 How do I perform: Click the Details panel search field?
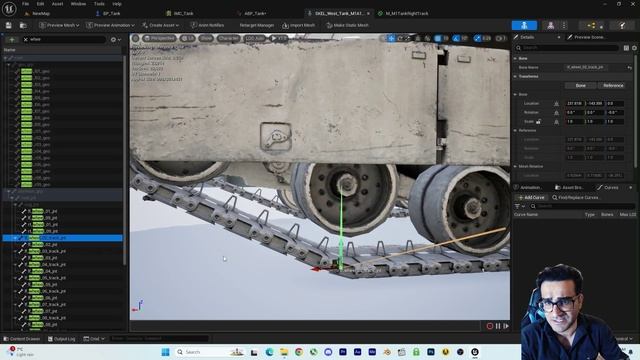click(567, 48)
